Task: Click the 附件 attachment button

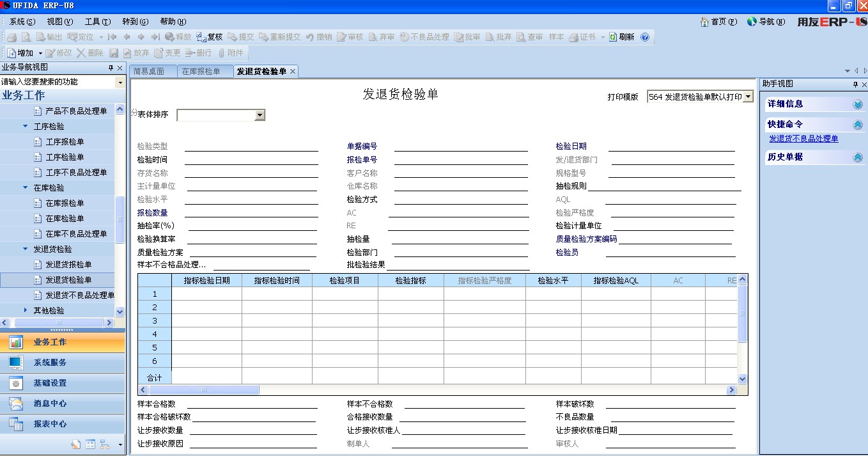Action: pyautogui.click(x=230, y=53)
